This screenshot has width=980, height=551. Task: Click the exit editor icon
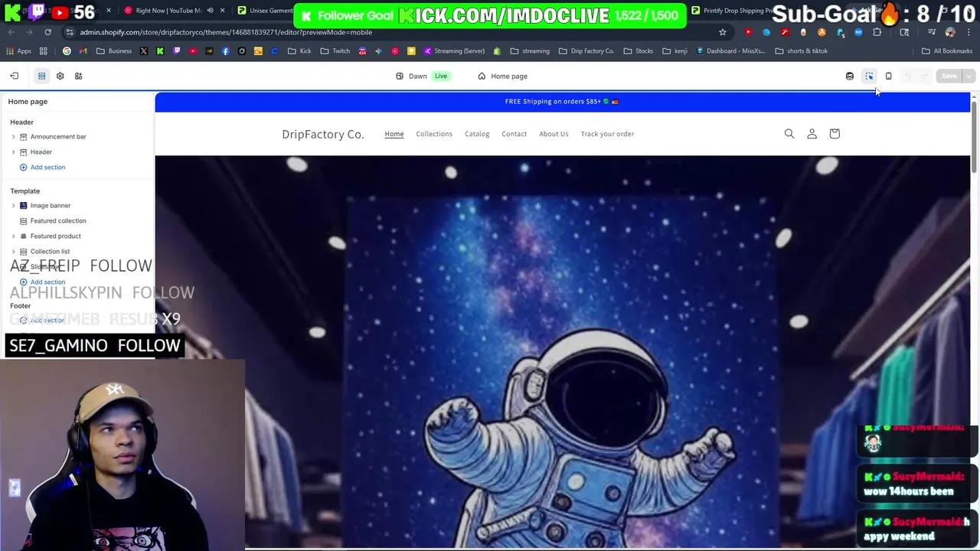[14, 76]
